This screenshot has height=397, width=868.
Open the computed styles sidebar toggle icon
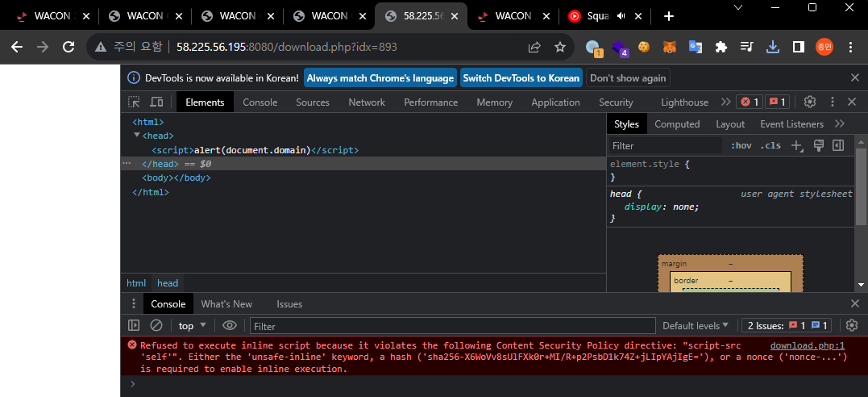tap(838, 145)
